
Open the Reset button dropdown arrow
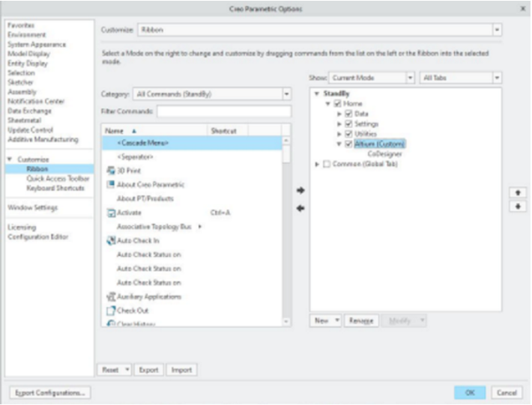pyautogui.click(x=127, y=369)
